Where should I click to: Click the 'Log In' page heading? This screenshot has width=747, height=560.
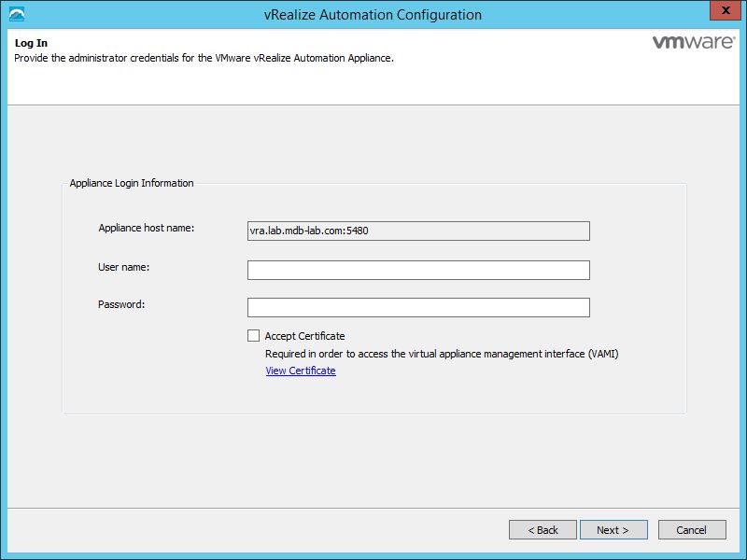(x=31, y=44)
